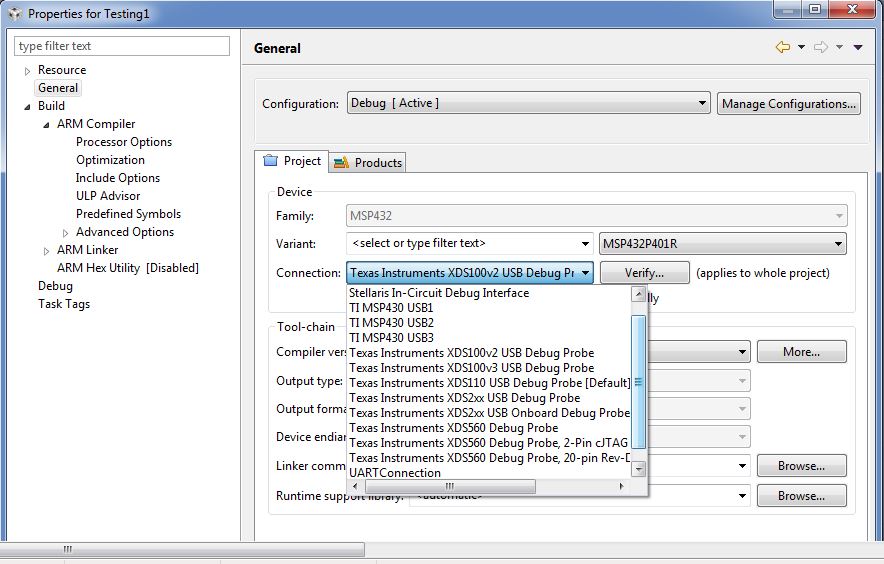Collapse the ARM Compiler node

coord(46,125)
